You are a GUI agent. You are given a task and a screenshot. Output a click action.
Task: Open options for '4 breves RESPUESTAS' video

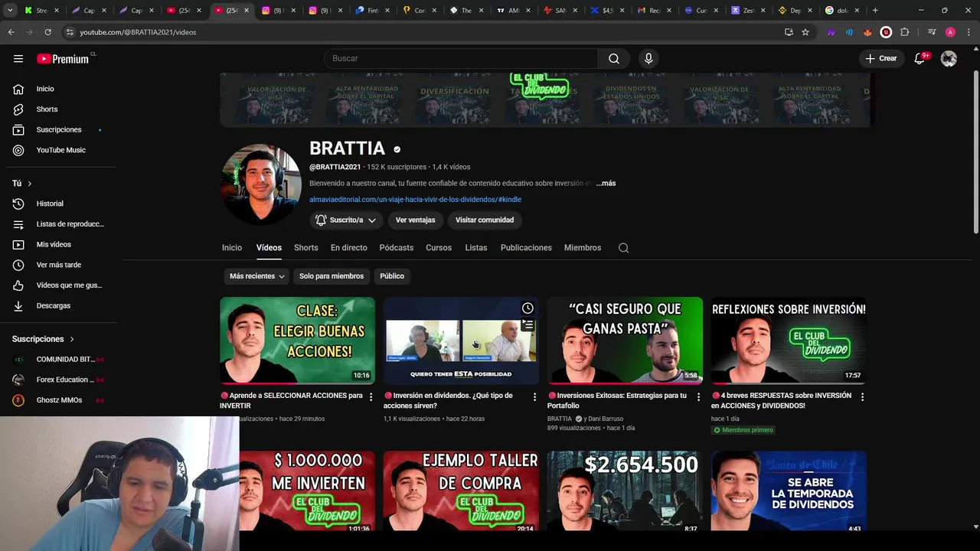862,396
